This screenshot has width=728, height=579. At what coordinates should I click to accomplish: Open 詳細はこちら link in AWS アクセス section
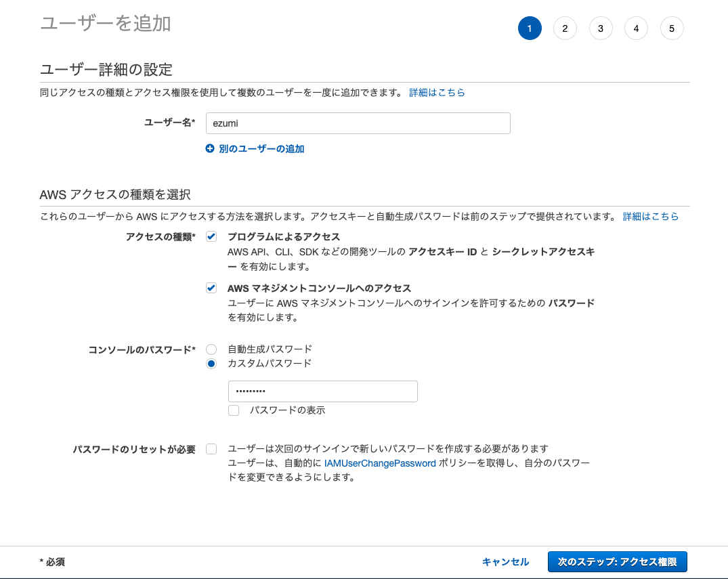(650, 217)
